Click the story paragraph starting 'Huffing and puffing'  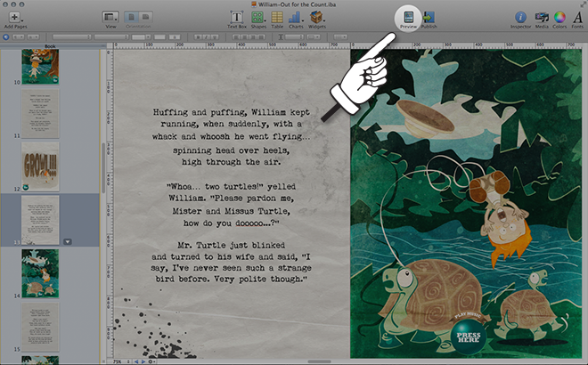click(232, 137)
